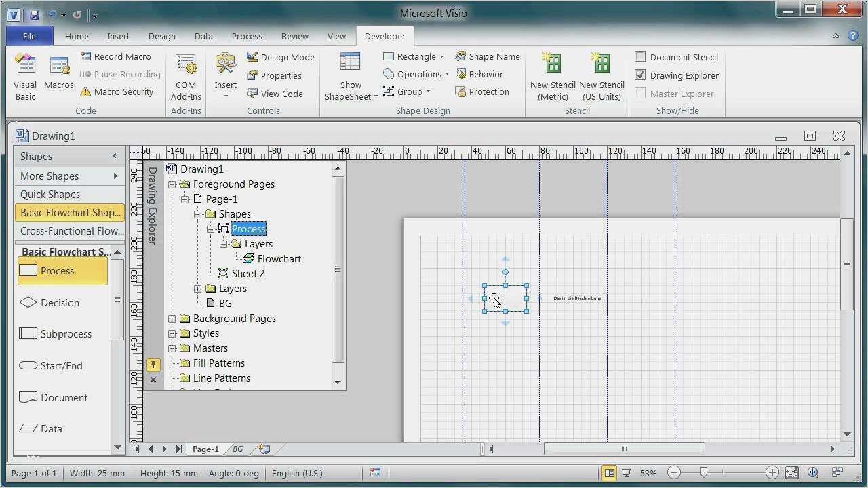Screen dimensions: 868x488
Task: Open the Macros dialog
Action: click(x=59, y=72)
